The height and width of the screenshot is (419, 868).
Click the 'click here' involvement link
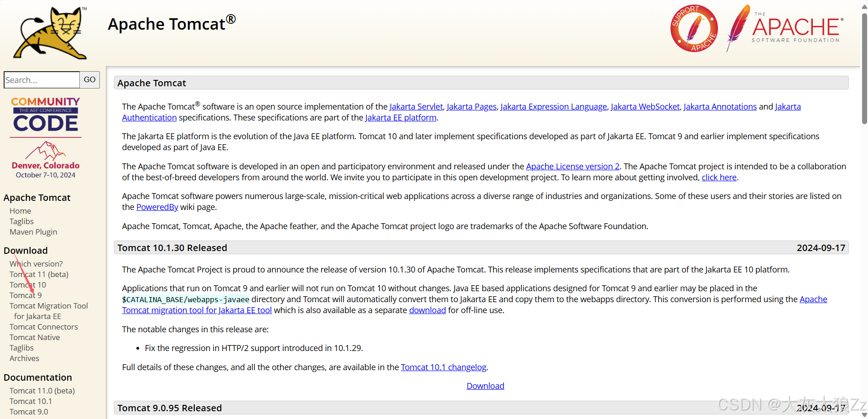(x=719, y=177)
